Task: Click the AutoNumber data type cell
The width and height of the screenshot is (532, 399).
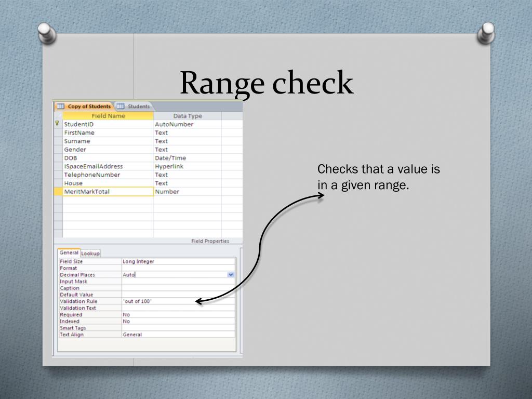Action: [187, 124]
